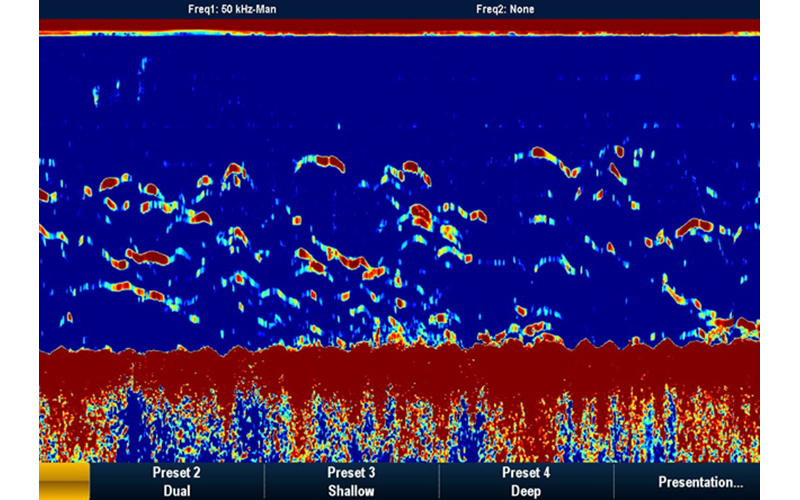
Task: Click the red surface clutter band at top
Action: coord(400,25)
